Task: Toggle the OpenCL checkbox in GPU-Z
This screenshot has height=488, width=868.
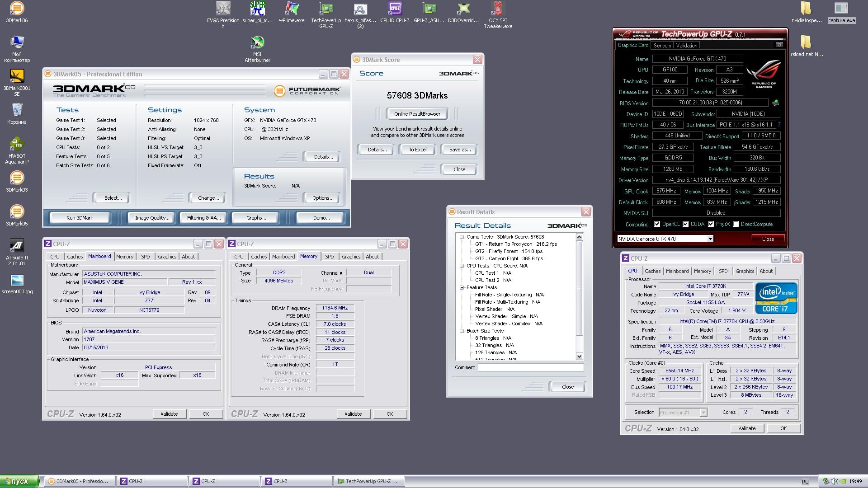Action: tap(657, 224)
